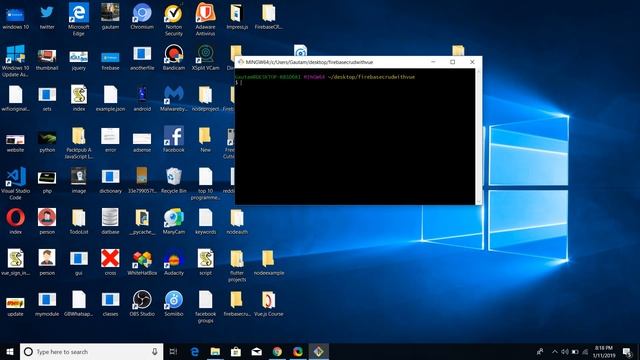Select the nodeexample folder
This screenshot has height=360, width=640.
pyautogui.click(x=268, y=262)
